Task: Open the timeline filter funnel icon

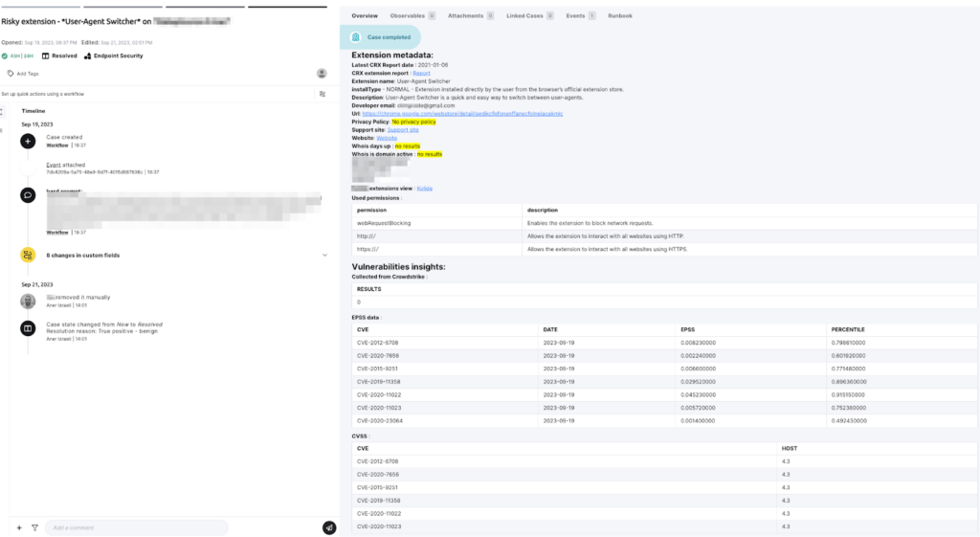Action: pyautogui.click(x=34, y=527)
